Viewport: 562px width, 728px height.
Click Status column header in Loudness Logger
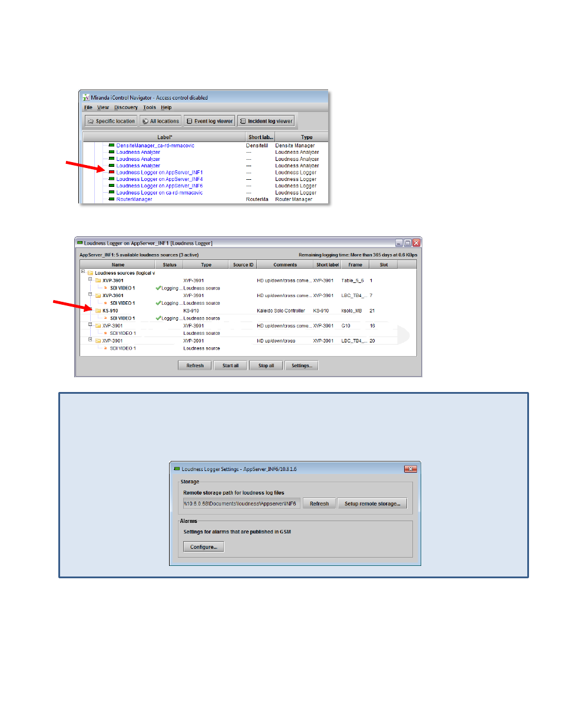[x=170, y=265]
